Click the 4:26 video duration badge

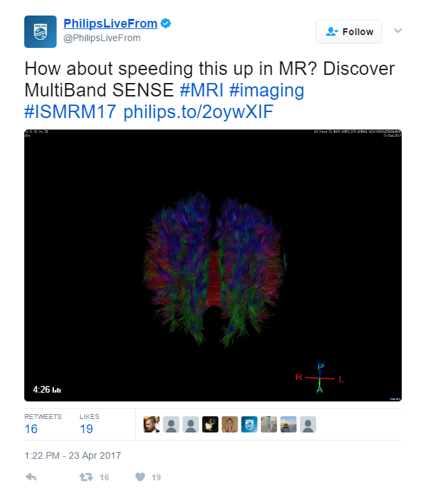pos(47,389)
